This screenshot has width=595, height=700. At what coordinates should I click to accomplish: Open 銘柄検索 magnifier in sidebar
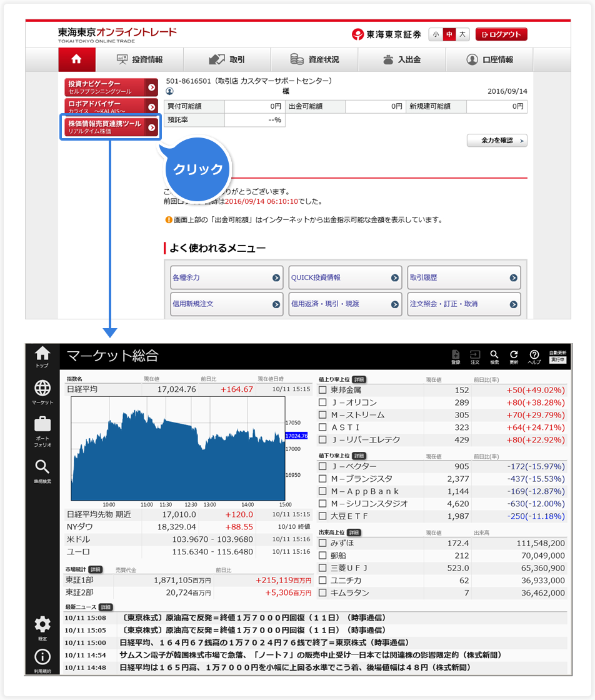click(42, 471)
